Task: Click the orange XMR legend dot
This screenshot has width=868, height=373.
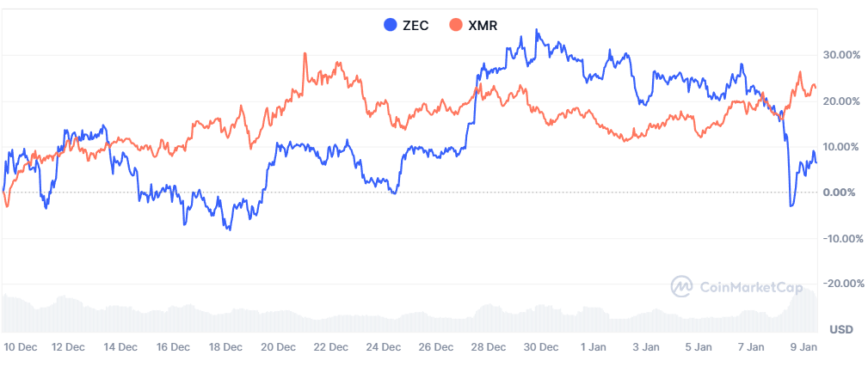Action: [x=455, y=26]
